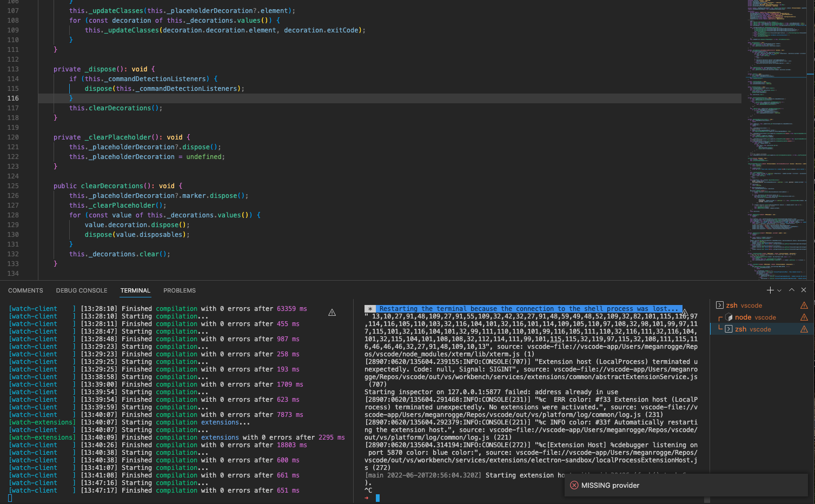Click warning triangle beside the restarting terminal message
This screenshot has height=504, width=815.
685,313
